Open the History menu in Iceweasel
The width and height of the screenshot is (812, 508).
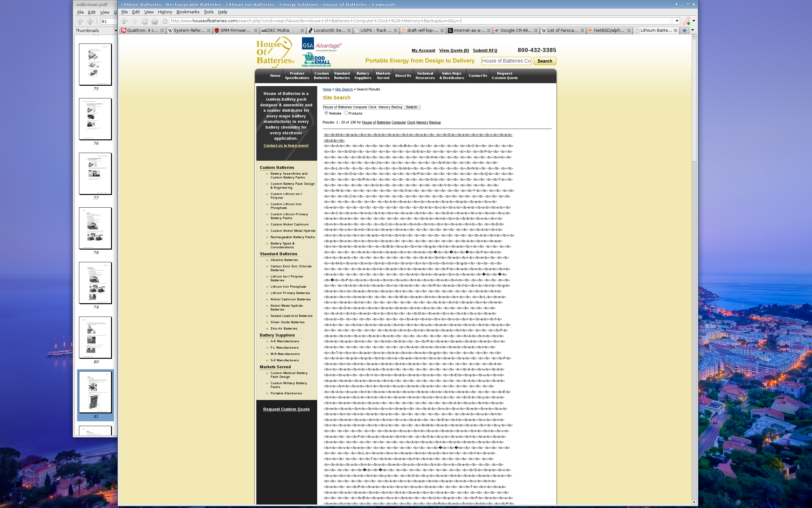pyautogui.click(x=165, y=12)
